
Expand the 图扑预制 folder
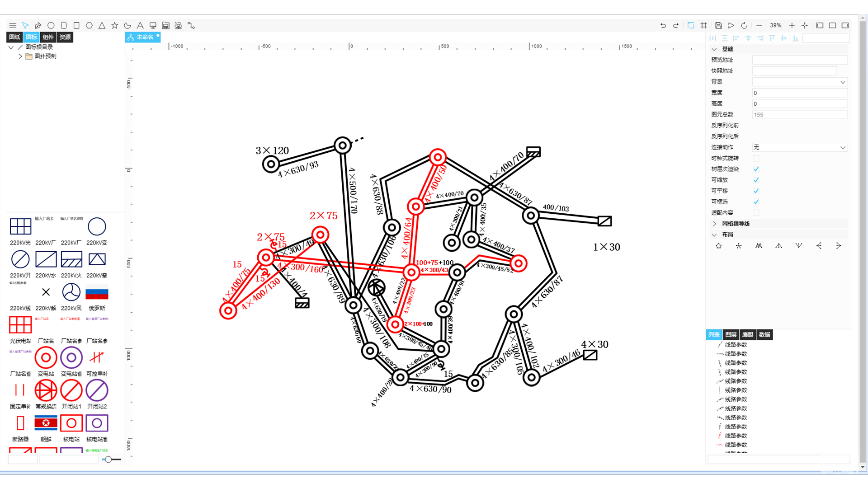20,56
